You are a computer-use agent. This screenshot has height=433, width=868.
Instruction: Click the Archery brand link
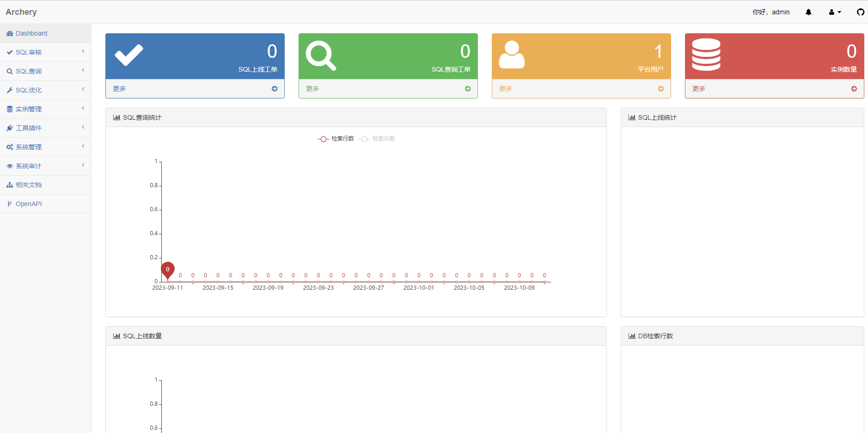pyautogui.click(x=21, y=12)
